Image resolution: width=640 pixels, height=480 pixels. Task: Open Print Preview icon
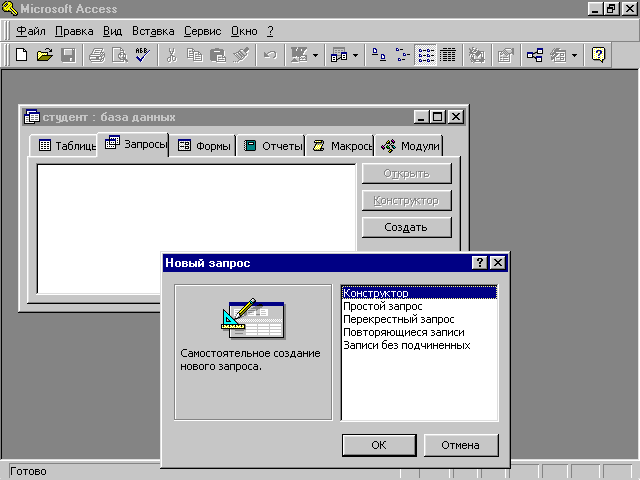point(120,55)
